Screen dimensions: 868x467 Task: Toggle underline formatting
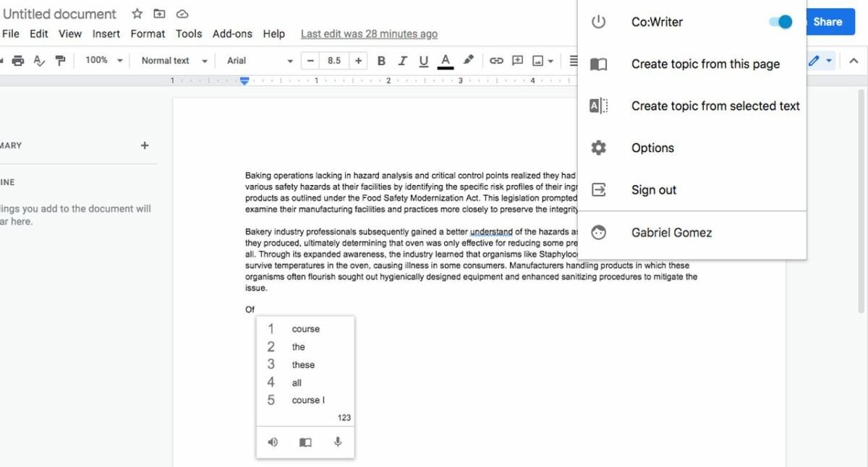(423, 61)
